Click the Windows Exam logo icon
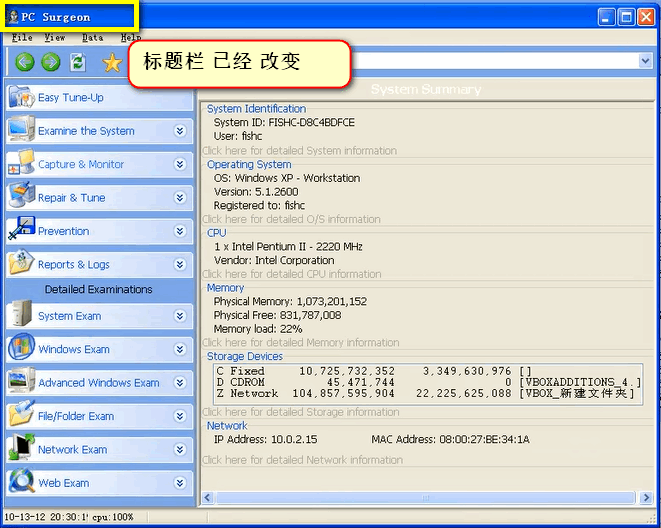 pyautogui.click(x=21, y=347)
